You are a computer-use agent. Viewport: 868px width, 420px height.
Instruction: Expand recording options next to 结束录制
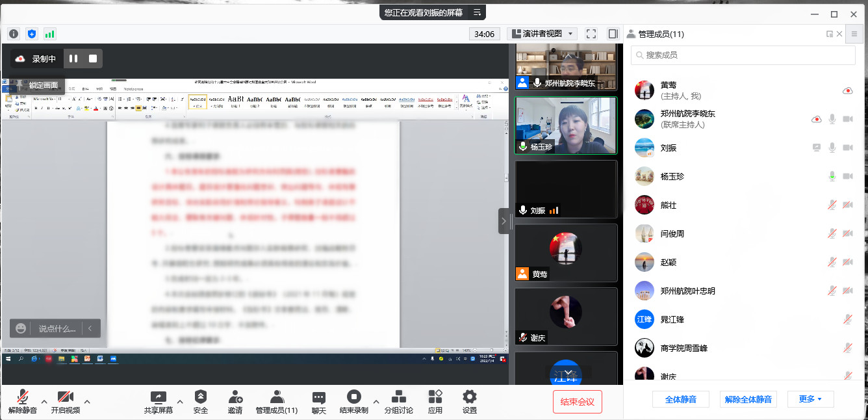pyautogui.click(x=376, y=401)
